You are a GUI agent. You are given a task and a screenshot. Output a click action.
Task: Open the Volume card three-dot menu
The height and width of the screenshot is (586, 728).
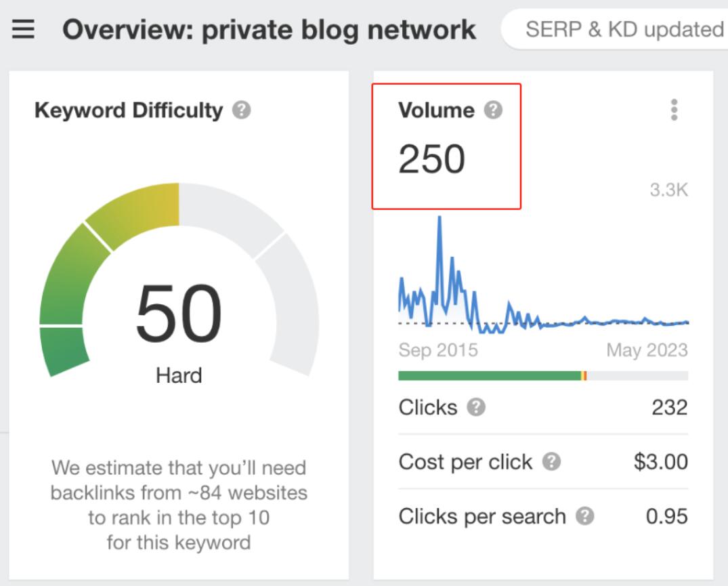674,110
